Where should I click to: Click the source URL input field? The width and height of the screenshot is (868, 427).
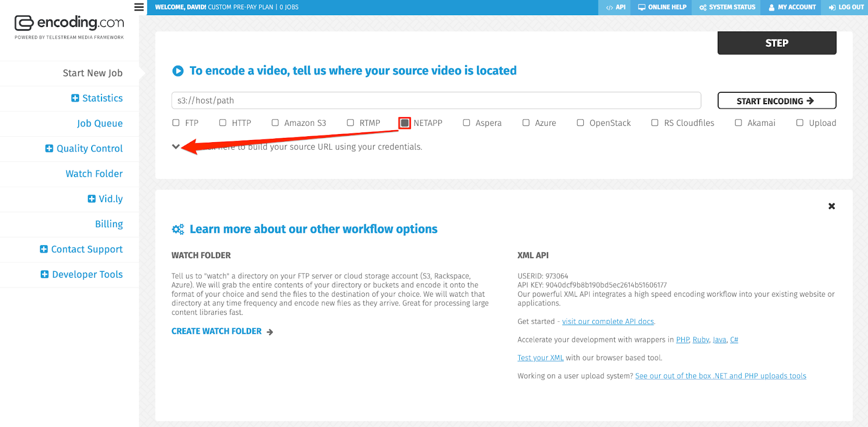(436, 100)
